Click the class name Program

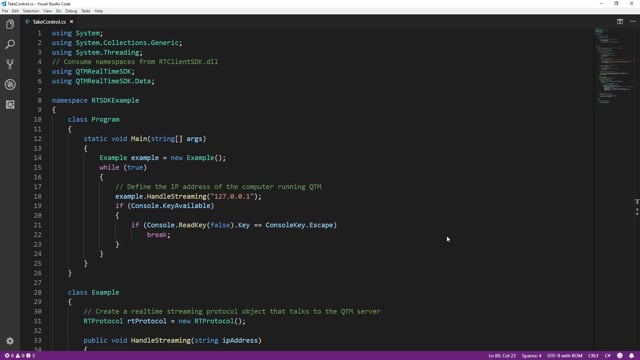tap(105, 120)
